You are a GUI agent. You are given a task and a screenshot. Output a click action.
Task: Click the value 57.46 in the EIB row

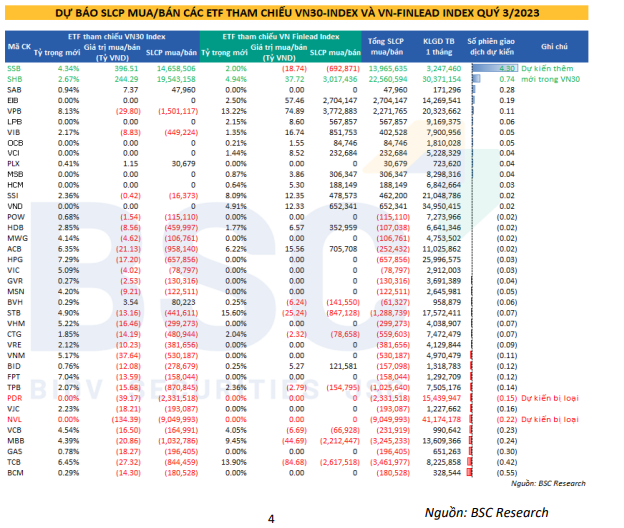[294, 101]
